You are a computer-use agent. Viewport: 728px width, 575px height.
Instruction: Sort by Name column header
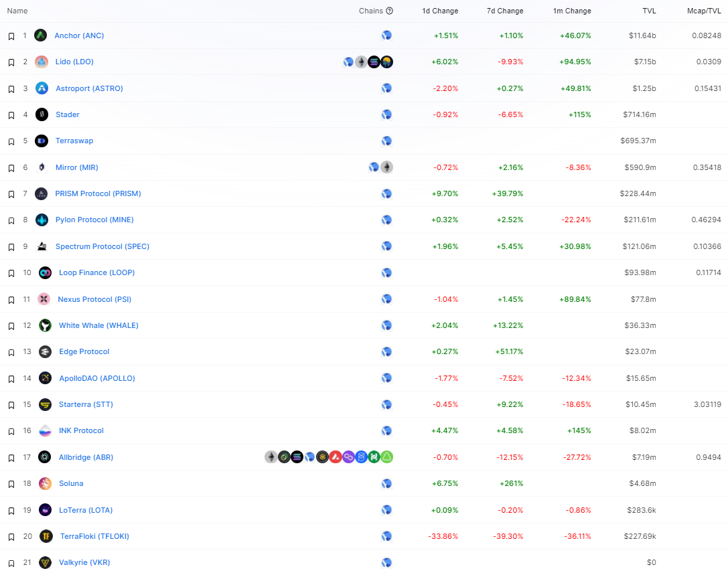[17, 11]
